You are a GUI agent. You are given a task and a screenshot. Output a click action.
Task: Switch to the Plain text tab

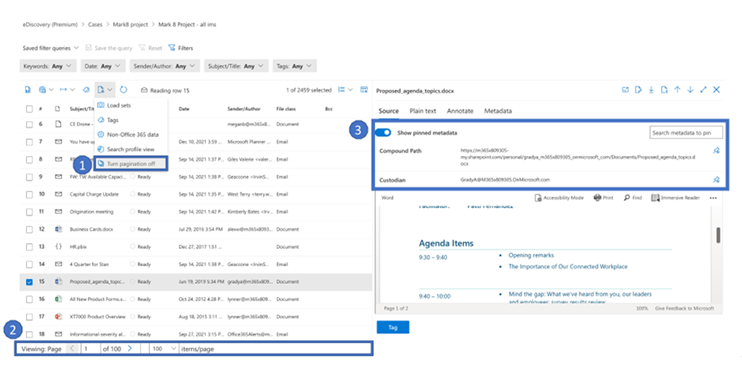coord(423,111)
